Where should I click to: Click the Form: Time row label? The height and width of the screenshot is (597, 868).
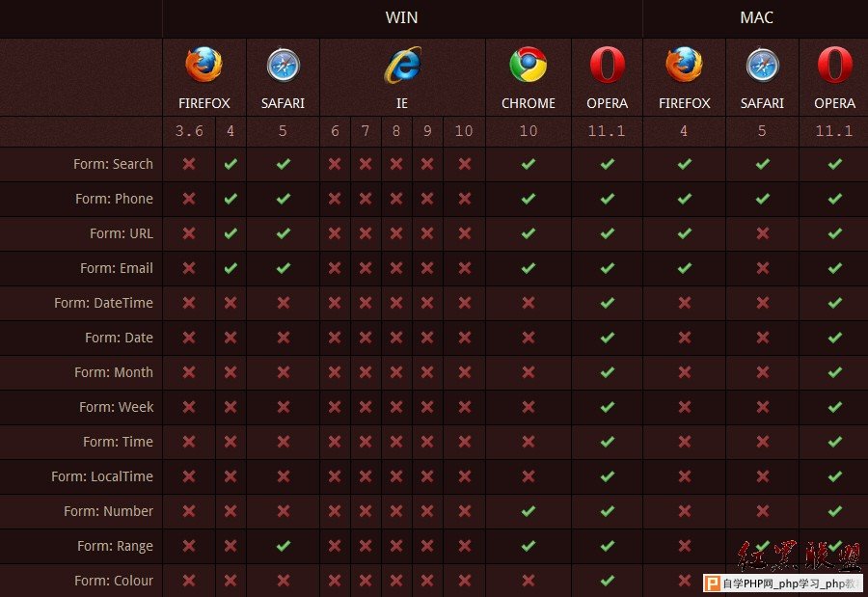[x=118, y=442]
